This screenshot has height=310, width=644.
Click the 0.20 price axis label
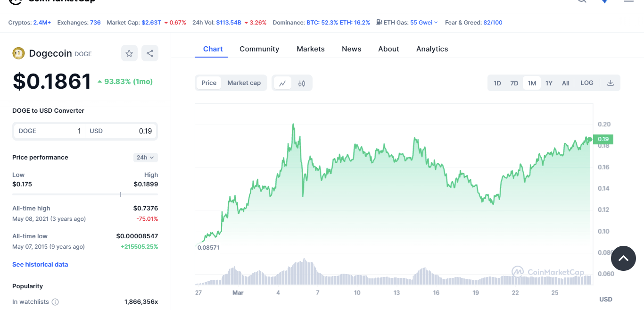[x=604, y=125]
